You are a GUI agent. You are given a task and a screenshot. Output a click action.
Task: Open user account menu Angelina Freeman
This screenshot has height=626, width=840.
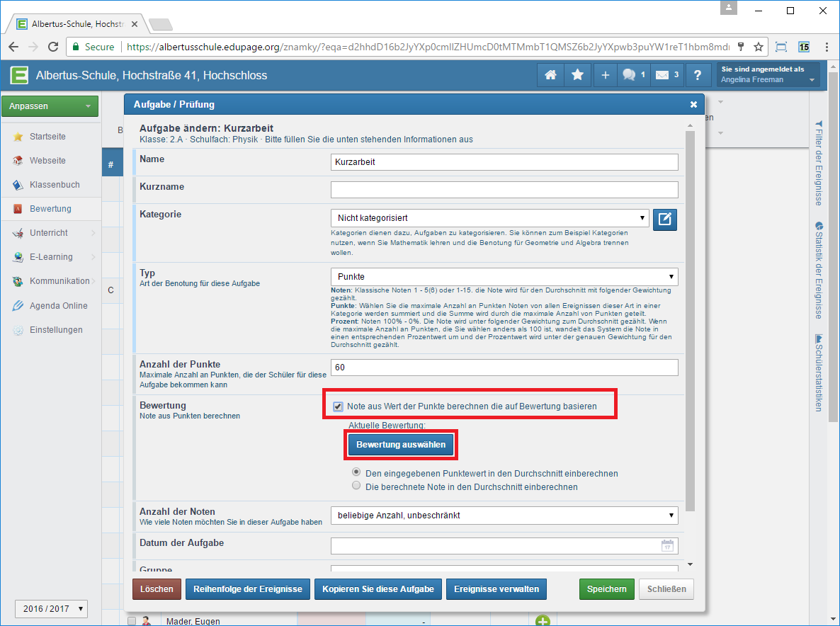click(x=768, y=74)
